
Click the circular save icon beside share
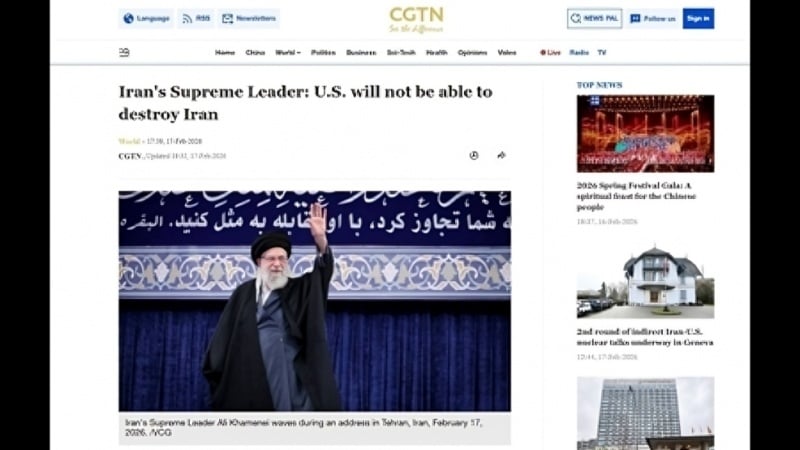474,156
